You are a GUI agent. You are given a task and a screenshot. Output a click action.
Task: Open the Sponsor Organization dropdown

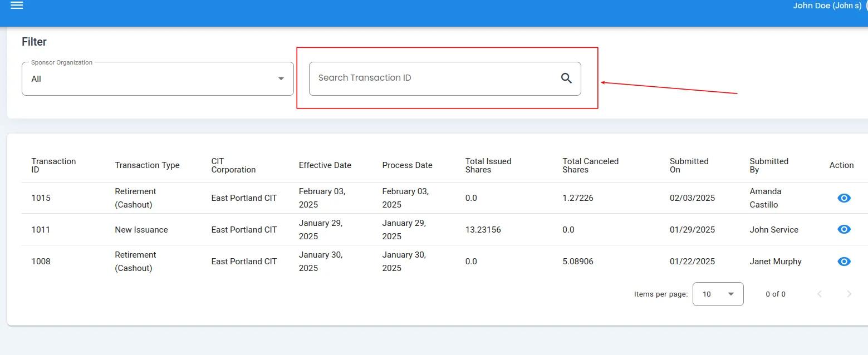tap(157, 79)
